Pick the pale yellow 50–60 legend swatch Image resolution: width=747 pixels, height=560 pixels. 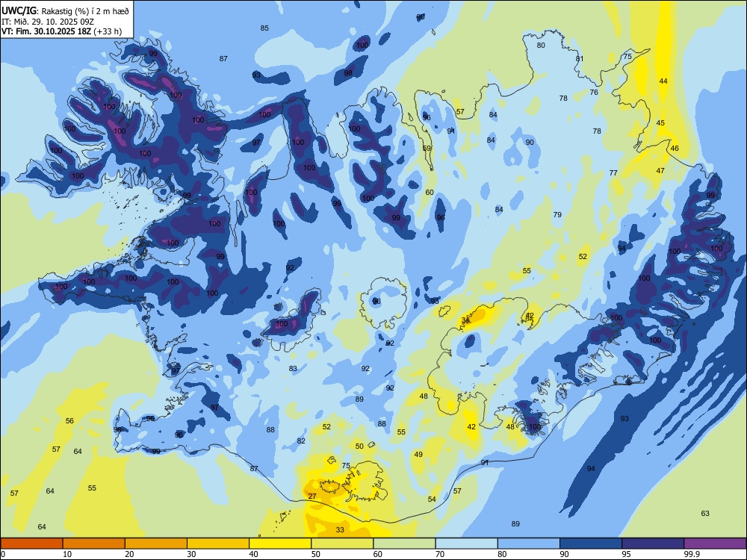click(342, 544)
